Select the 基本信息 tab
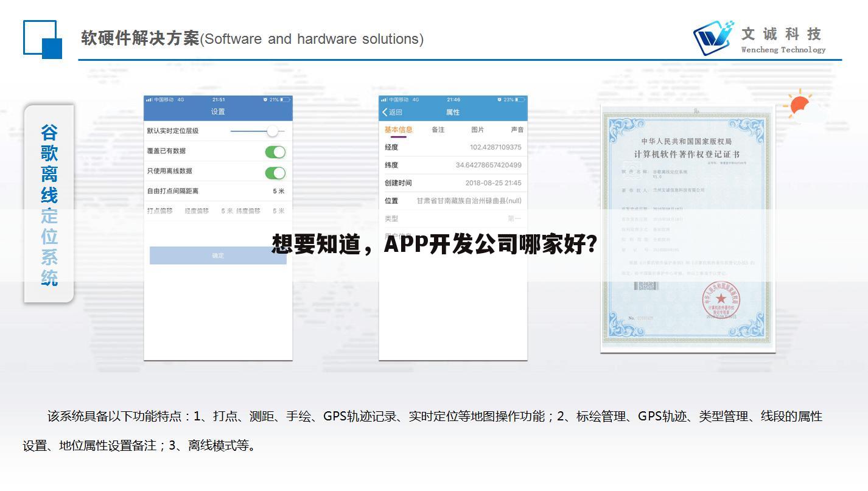This screenshot has height=491, width=868. 398,130
